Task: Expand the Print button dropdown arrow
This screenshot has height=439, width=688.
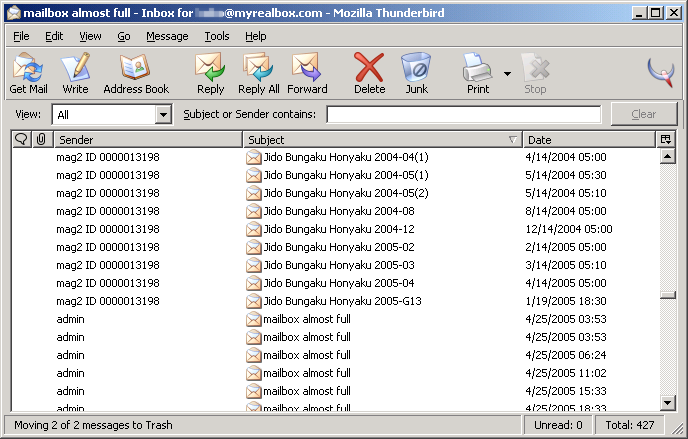Action: pyautogui.click(x=507, y=74)
